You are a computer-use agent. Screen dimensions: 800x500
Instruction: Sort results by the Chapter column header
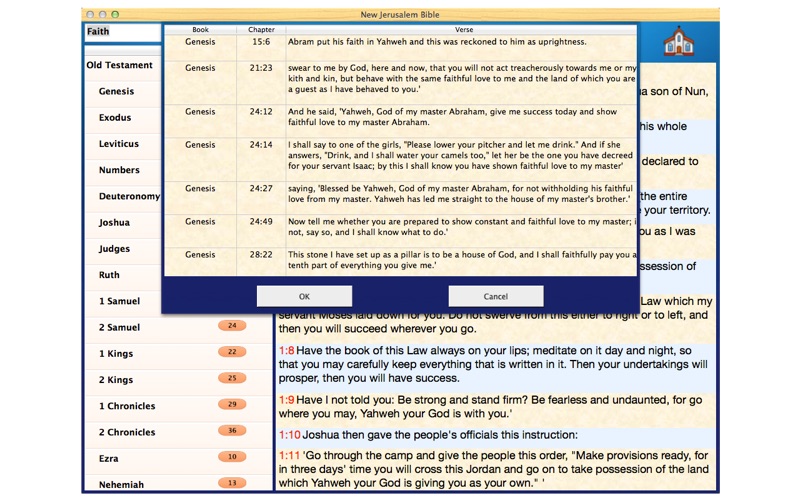(x=261, y=30)
